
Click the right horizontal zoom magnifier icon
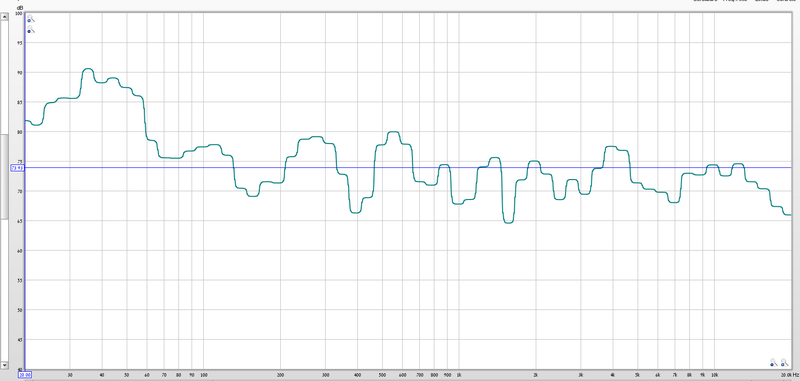point(784,363)
